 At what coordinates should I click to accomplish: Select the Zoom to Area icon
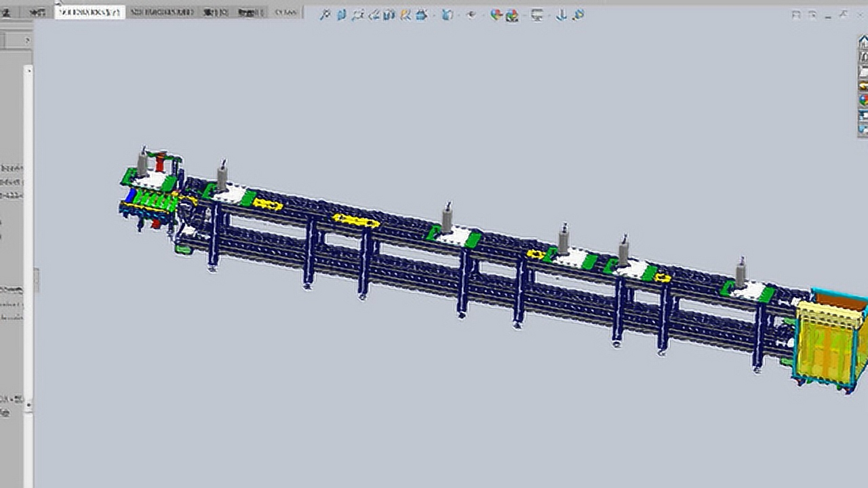pyautogui.click(x=342, y=14)
